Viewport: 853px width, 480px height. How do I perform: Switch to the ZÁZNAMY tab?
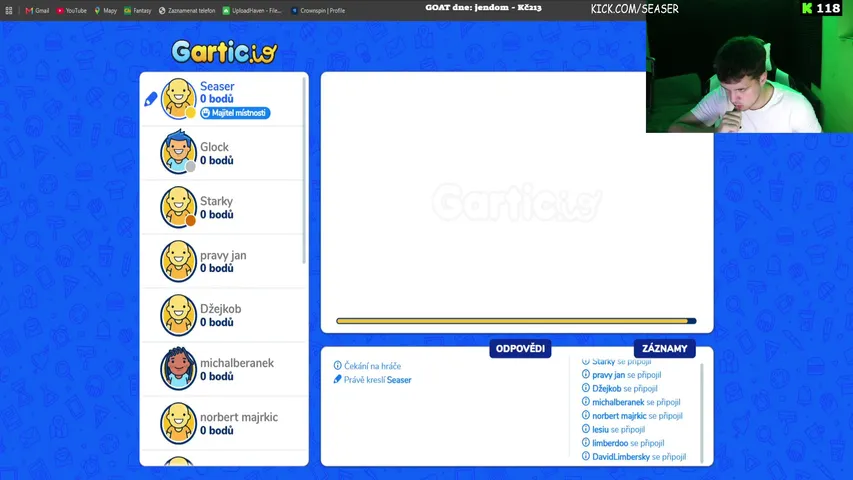[x=664, y=349]
